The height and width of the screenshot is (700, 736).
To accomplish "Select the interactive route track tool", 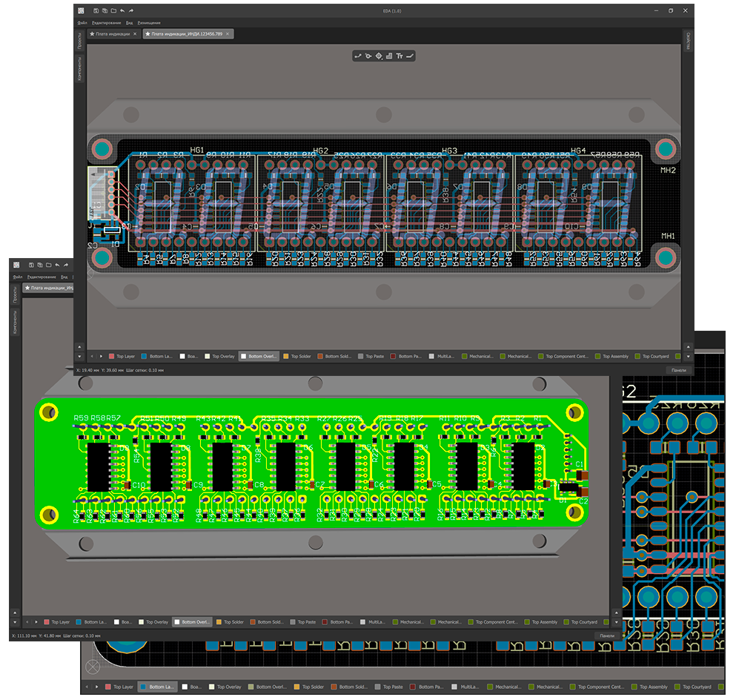I will [x=359, y=56].
